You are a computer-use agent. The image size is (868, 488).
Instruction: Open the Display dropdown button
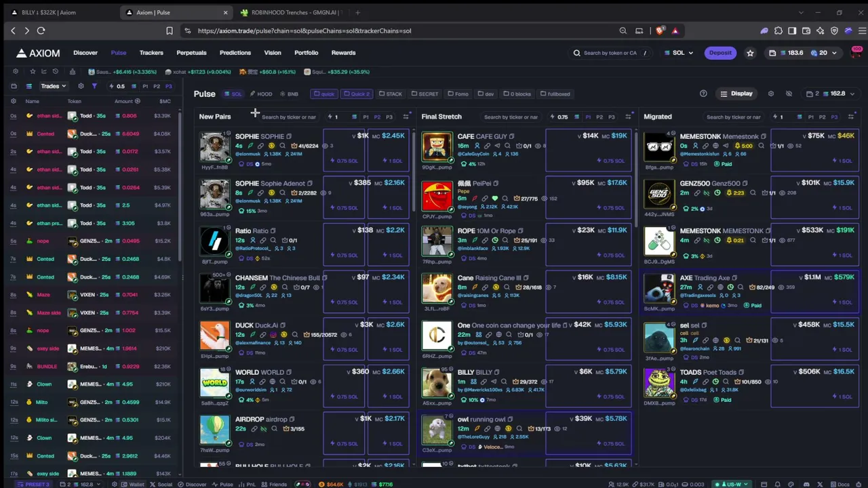coord(736,94)
